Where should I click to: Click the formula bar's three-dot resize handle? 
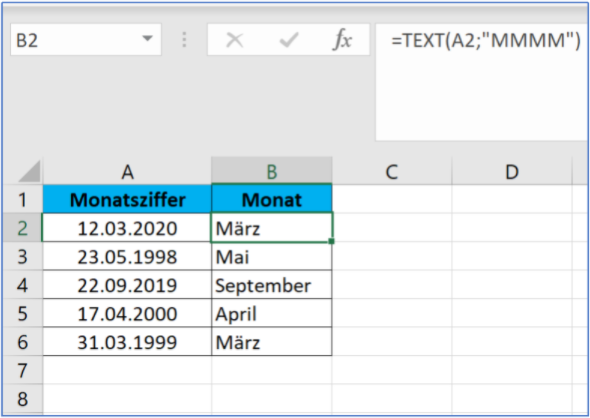[x=184, y=40]
